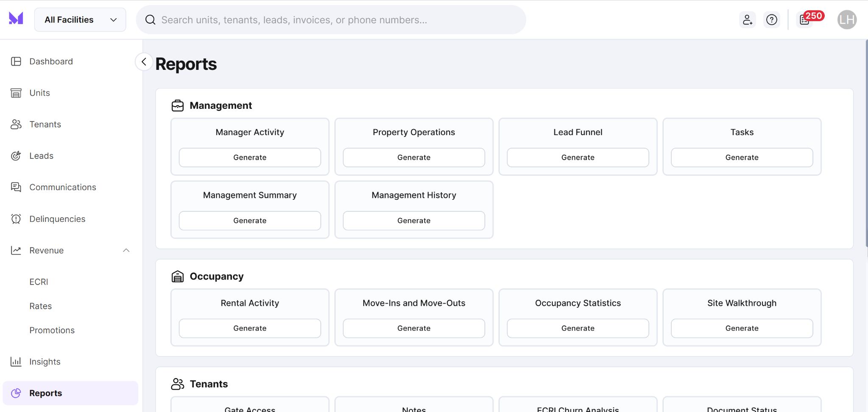Click the Tenants section people icon
This screenshot has width=868, height=412.
coord(178,384)
